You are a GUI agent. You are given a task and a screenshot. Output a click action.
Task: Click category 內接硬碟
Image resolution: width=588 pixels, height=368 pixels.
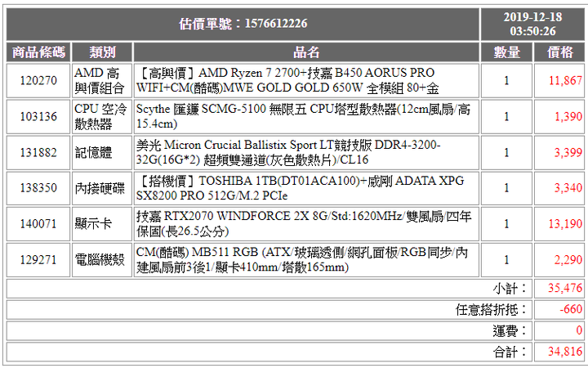100,188
